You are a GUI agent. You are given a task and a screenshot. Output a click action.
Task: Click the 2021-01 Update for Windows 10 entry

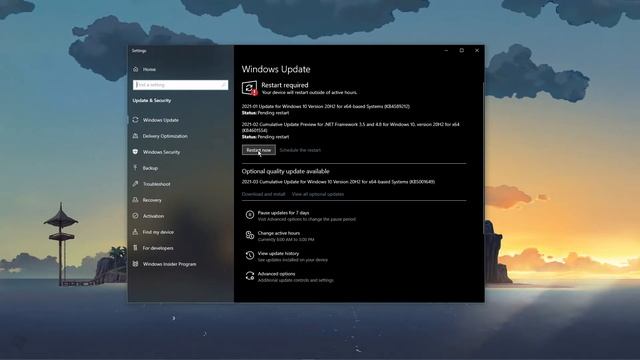pos(326,107)
